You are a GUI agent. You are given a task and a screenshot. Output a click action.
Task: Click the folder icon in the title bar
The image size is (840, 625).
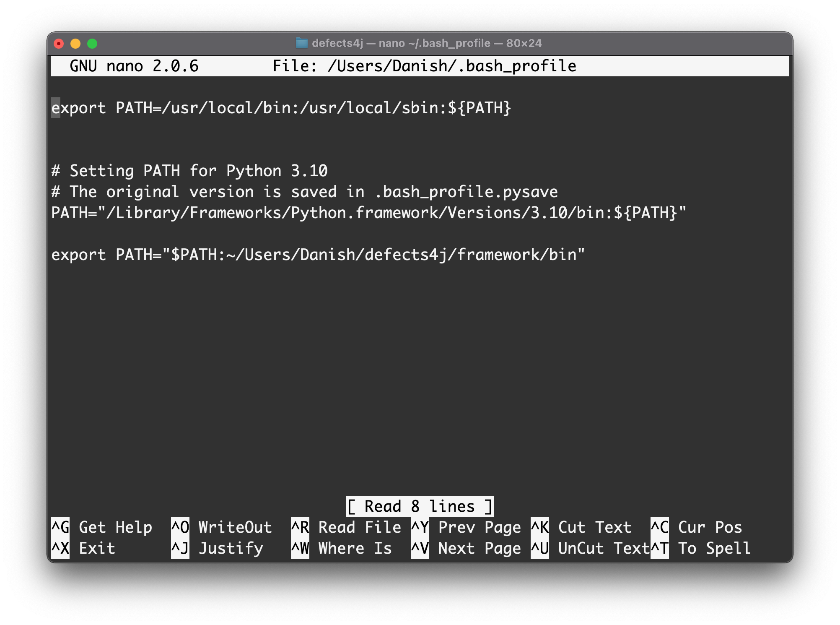click(x=301, y=42)
